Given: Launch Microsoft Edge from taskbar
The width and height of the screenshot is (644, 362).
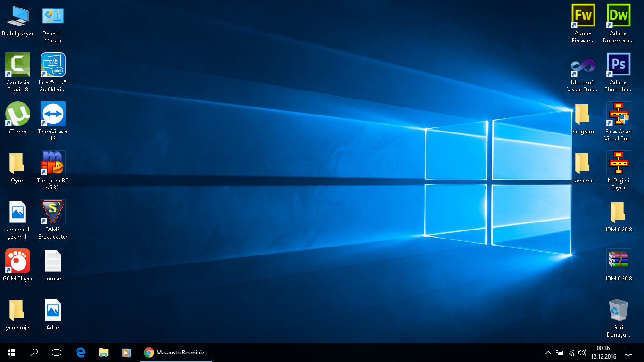Looking at the screenshot, I should (81, 353).
